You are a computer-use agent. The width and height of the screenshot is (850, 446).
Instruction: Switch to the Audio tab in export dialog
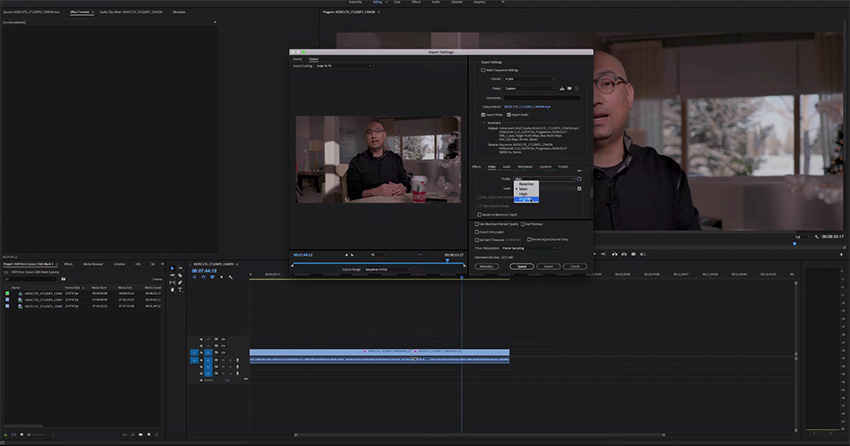506,166
